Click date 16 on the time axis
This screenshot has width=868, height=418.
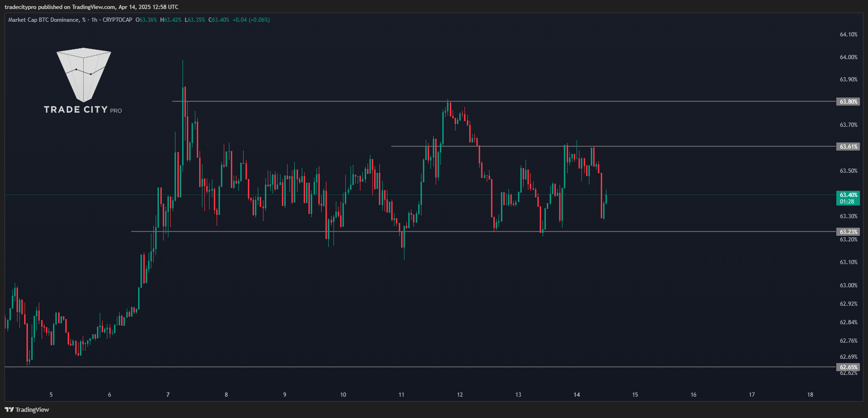(x=693, y=395)
